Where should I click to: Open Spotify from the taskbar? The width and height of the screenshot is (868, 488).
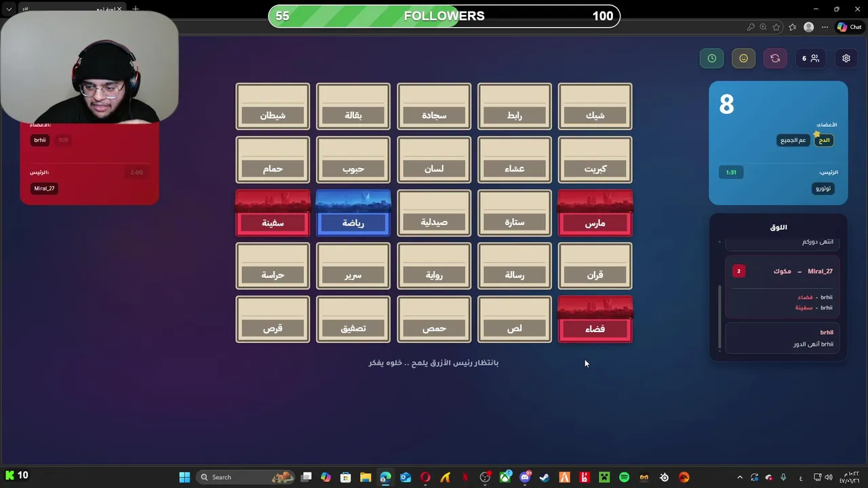[624, 477]
